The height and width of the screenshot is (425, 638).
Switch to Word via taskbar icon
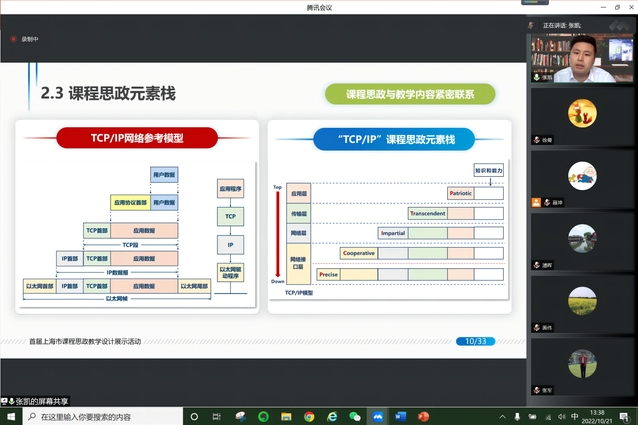400,416
